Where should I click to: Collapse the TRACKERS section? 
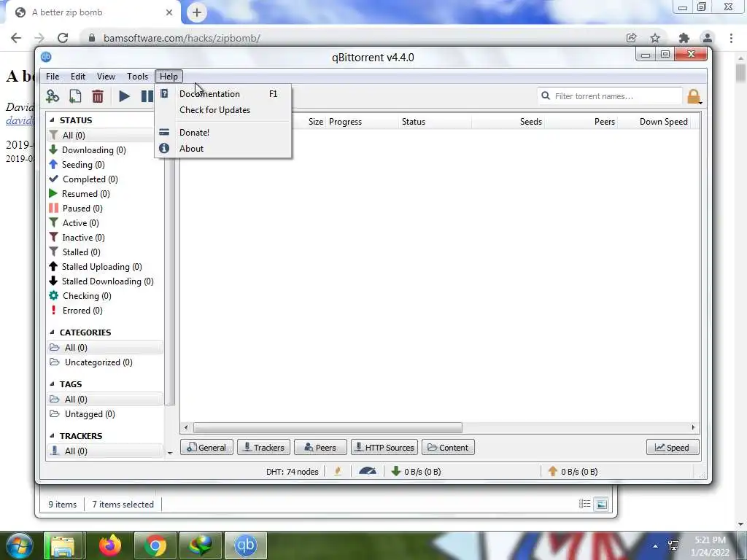(x=52, y=436)
